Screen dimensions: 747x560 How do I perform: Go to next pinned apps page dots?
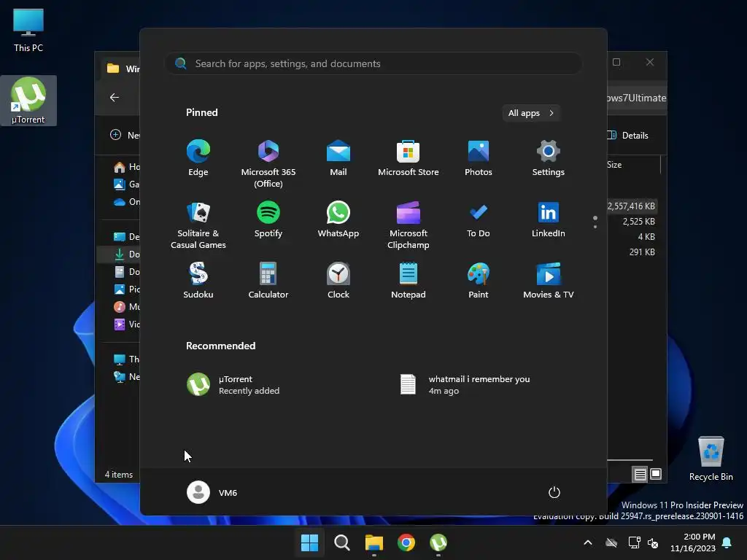[x=595, y=222]
